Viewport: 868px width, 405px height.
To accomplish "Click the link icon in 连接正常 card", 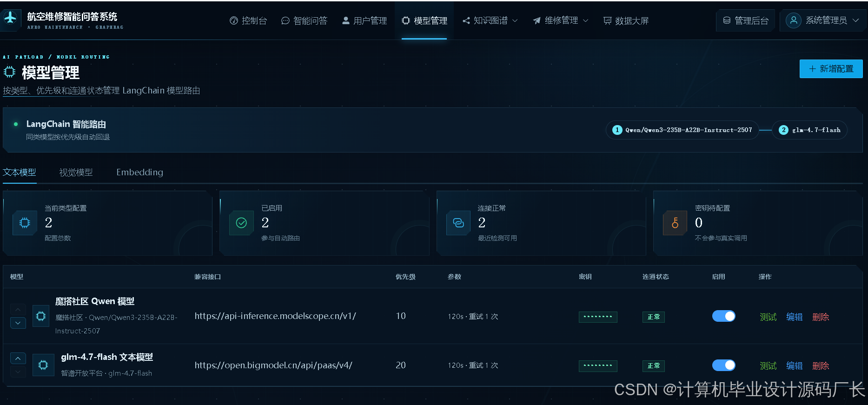I will (x=458, y=223).
